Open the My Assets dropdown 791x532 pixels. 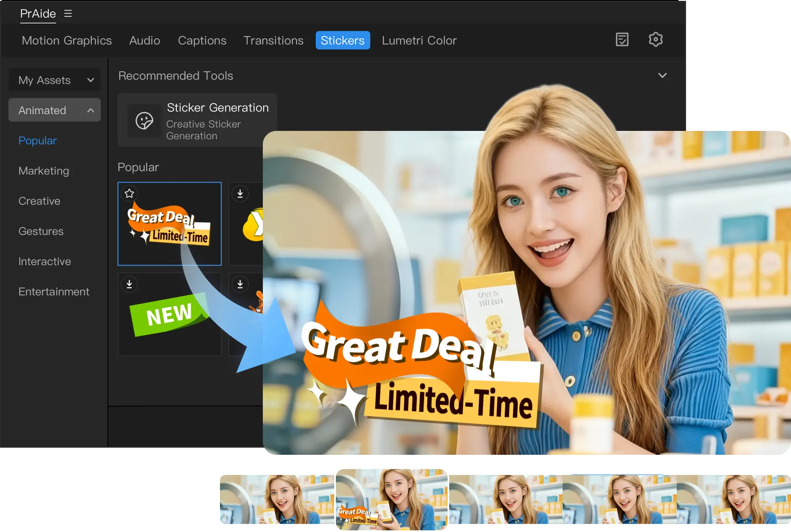tap(55, 80)
